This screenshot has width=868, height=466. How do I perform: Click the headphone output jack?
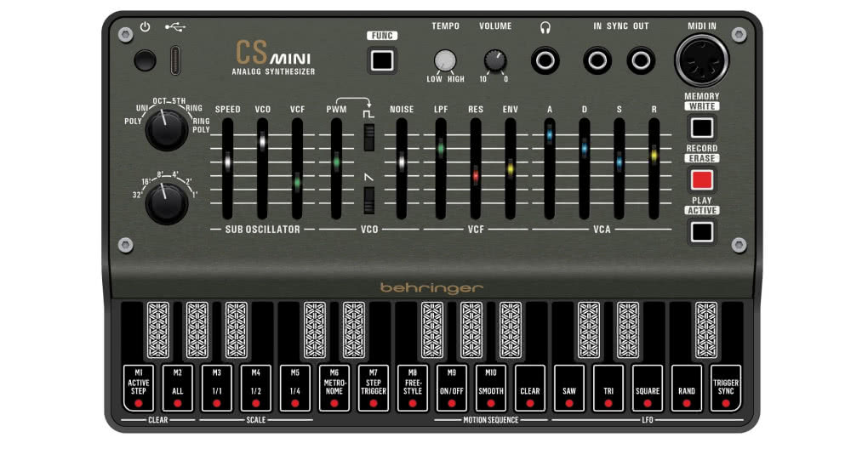(x=545, y=61)
